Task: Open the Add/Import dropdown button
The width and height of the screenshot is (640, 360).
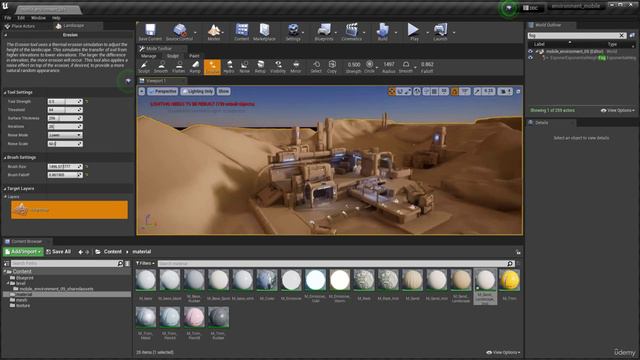Action: [x=23, y=252]
